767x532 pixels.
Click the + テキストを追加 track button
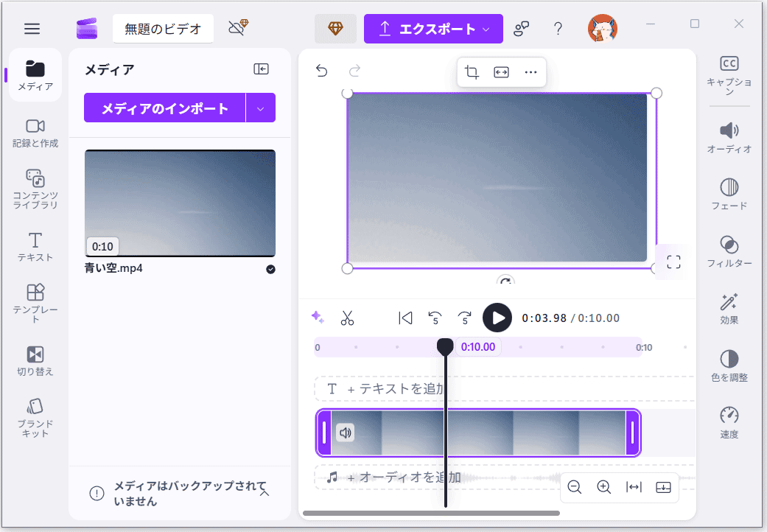click(390, 388)
